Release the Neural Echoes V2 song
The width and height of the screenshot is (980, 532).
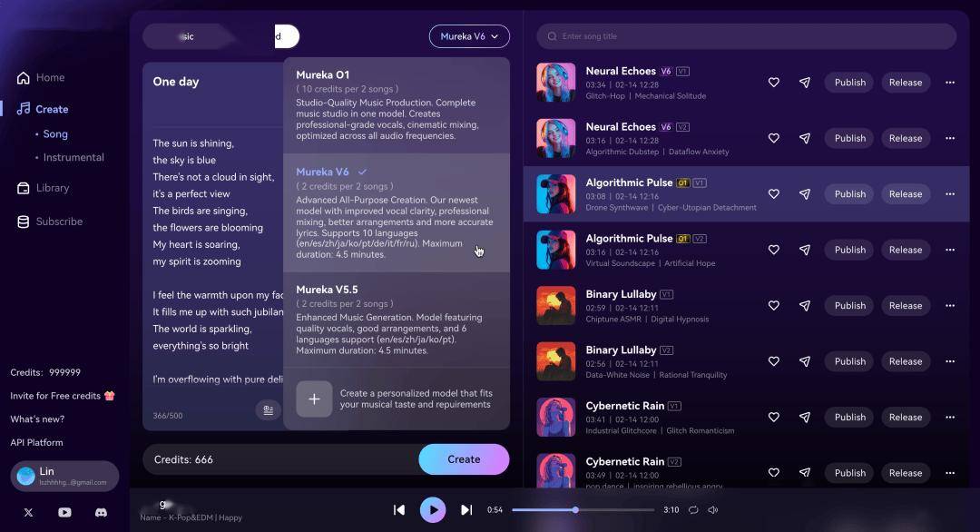click(x=906, y=138)
